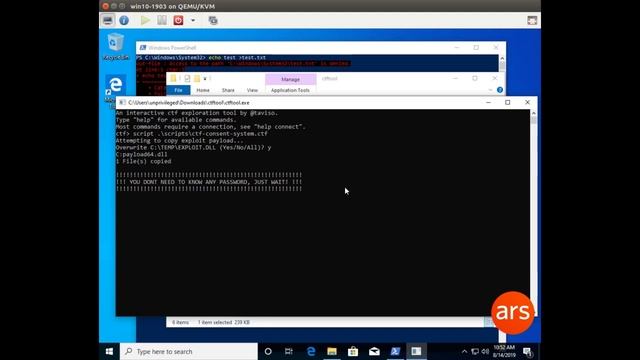Open Cortana from the taskbar circle icon

click(268, 351)
